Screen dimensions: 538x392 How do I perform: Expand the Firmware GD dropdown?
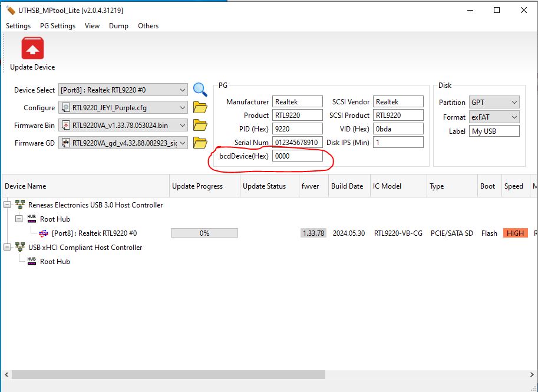(182, 143)
